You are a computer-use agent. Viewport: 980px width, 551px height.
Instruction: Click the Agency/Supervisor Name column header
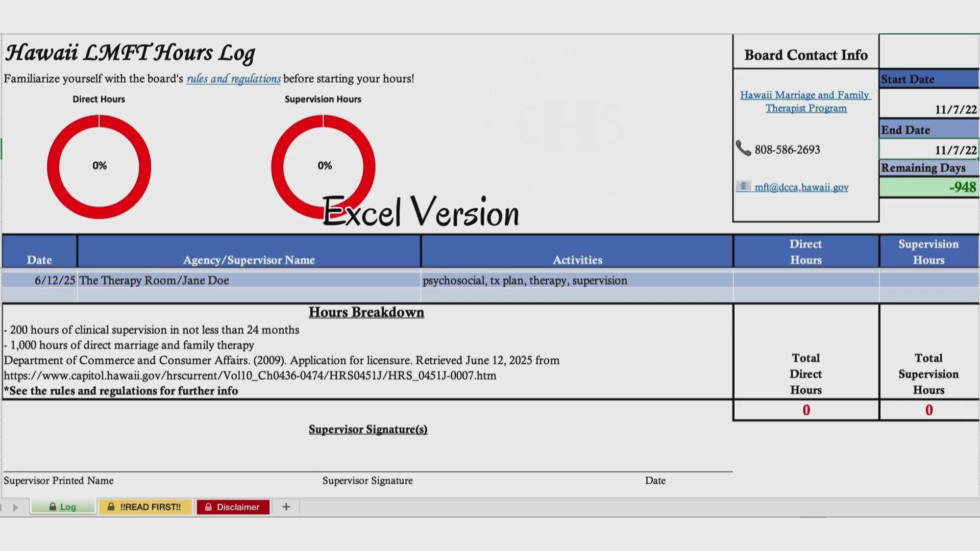pos(249,252)
